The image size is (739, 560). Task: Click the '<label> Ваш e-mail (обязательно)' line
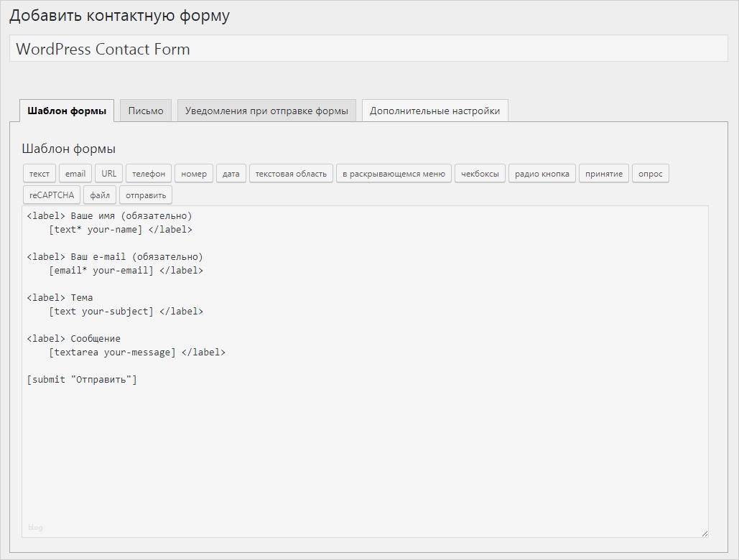click(x=114, y=257)
